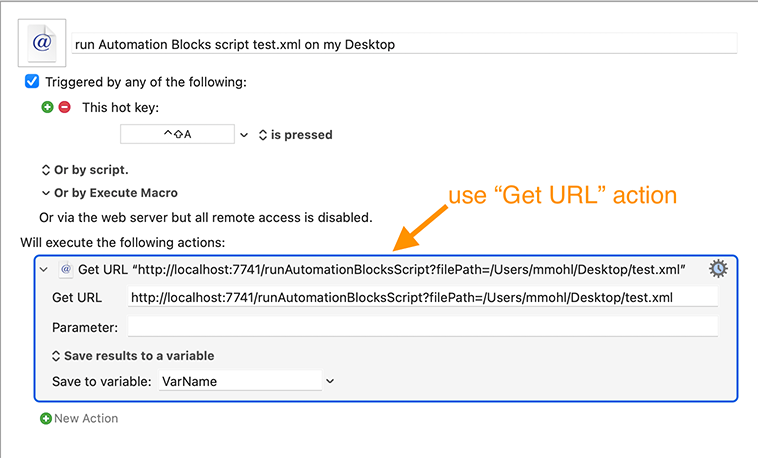The image size is (758, 458).
Task: Click the macro name text field
Action: (404, 44)
